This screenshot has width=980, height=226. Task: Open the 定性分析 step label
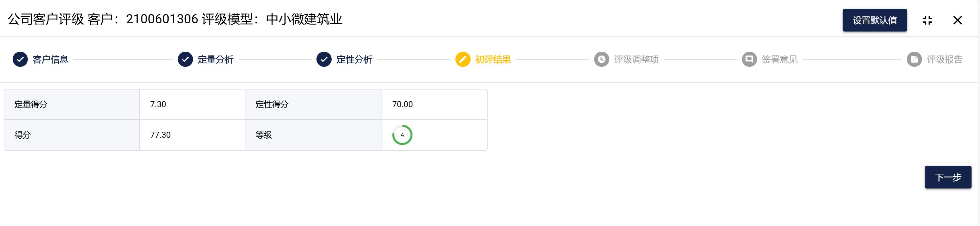click(354, 60)
